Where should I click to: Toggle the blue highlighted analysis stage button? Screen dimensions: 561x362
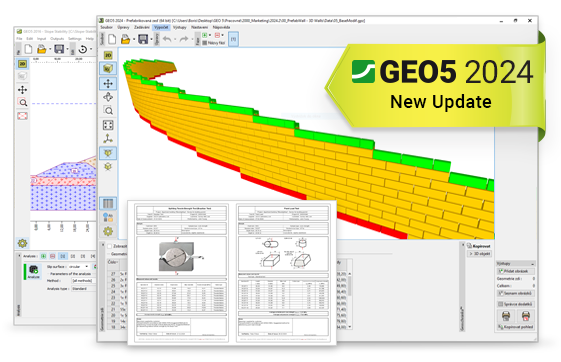[63, 256]
